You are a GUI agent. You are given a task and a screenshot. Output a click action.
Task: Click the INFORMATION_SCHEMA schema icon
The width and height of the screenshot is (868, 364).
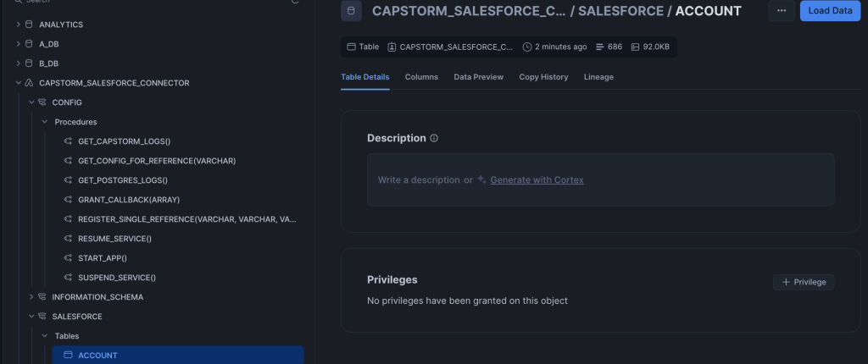[42, 297]
